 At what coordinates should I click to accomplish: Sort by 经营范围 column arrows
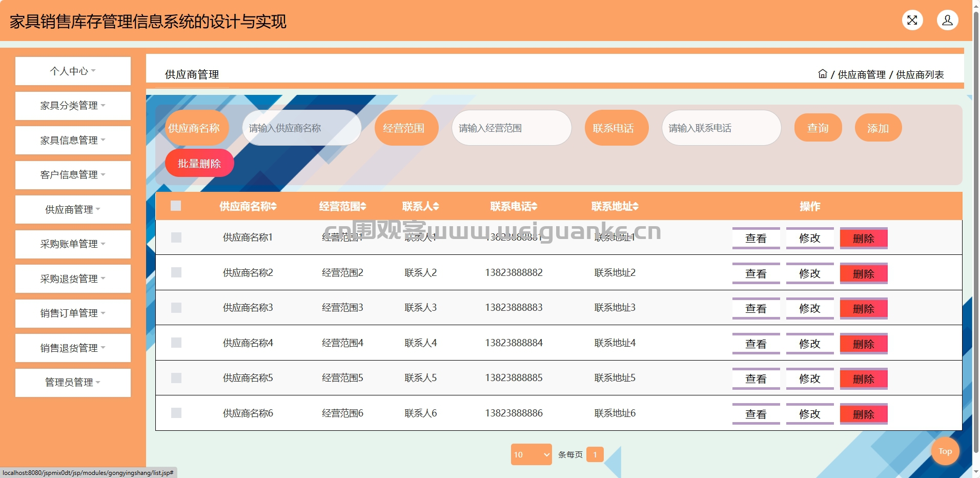tap(363, 206)
